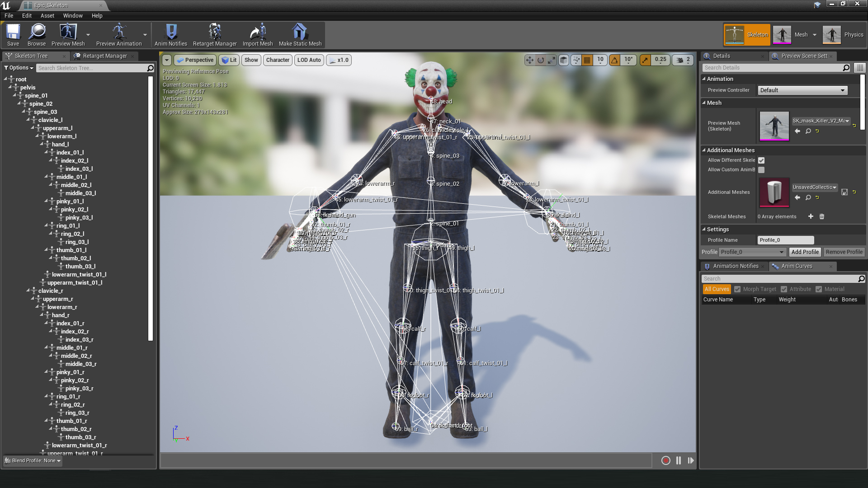Toggle Material curve filter checkbox
This screenshot has height=488, width=868.
point(819,289)
